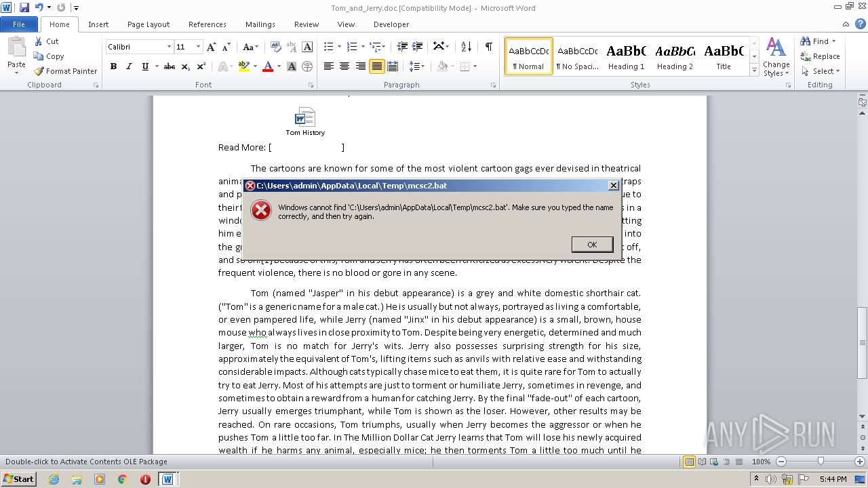Screen dimensions: 868x488
Task: Open the Tom History embedded object
Action: pyautogui.click(x=305, y=121)
